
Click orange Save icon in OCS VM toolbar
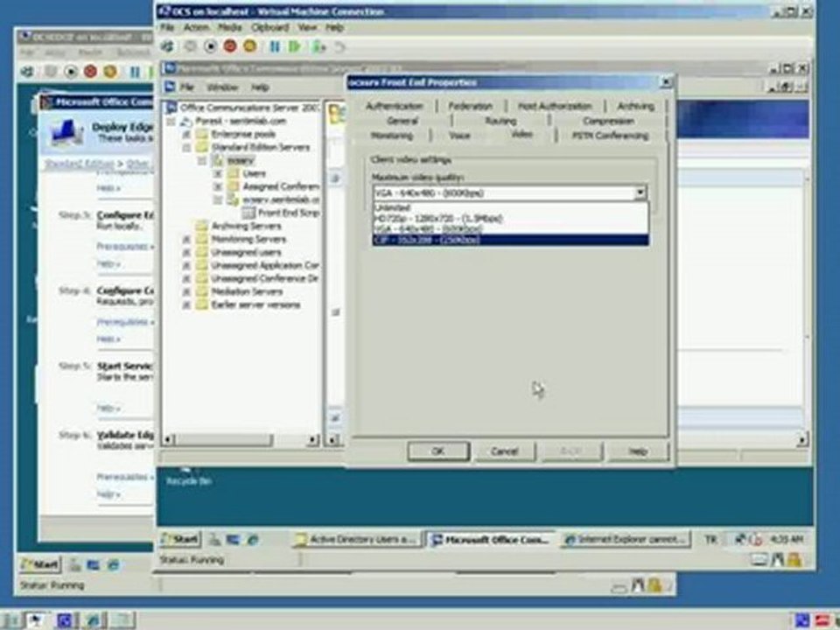coord(249,46)
